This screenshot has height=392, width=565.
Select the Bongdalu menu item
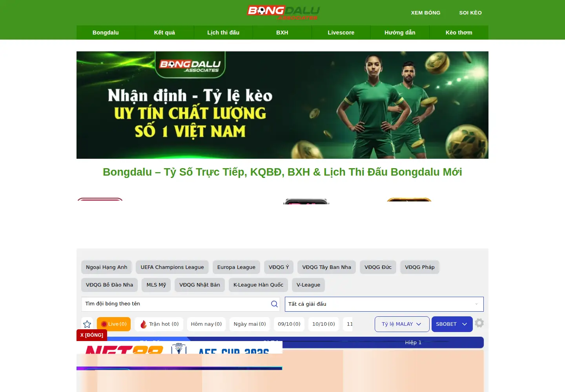point(106,33)
